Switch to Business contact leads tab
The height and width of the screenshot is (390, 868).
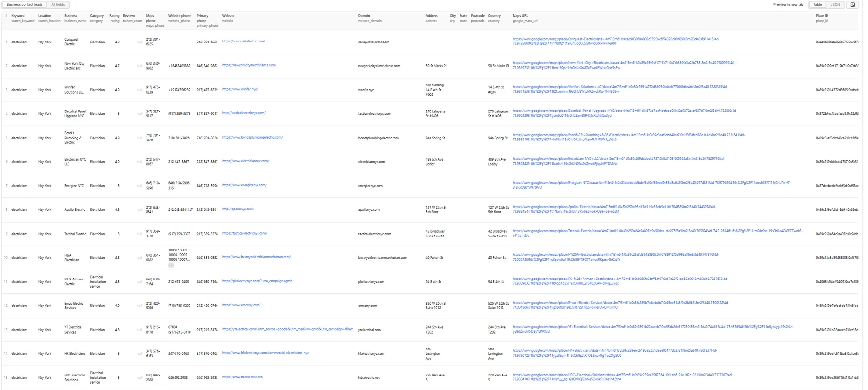(24, 5)
